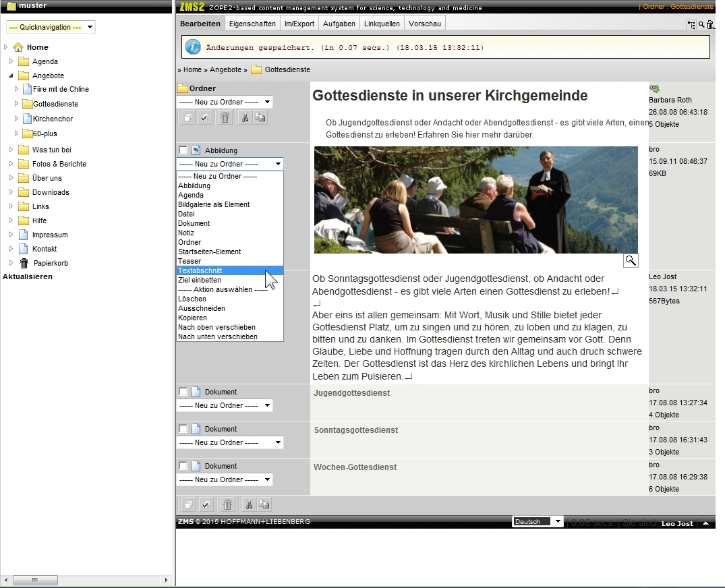Click the top toolbar cut scissors icon

click(245, 117)
